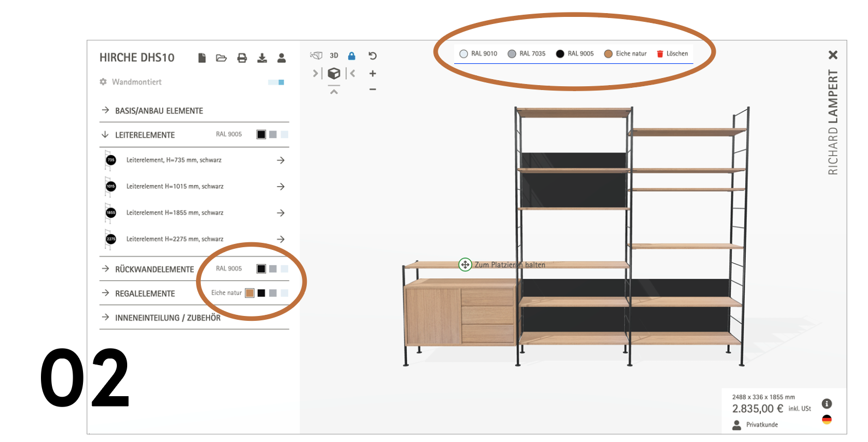Click the undo/reset rotation icon
The height and width of the screenshot is (442, 868).
pos(372,56)
